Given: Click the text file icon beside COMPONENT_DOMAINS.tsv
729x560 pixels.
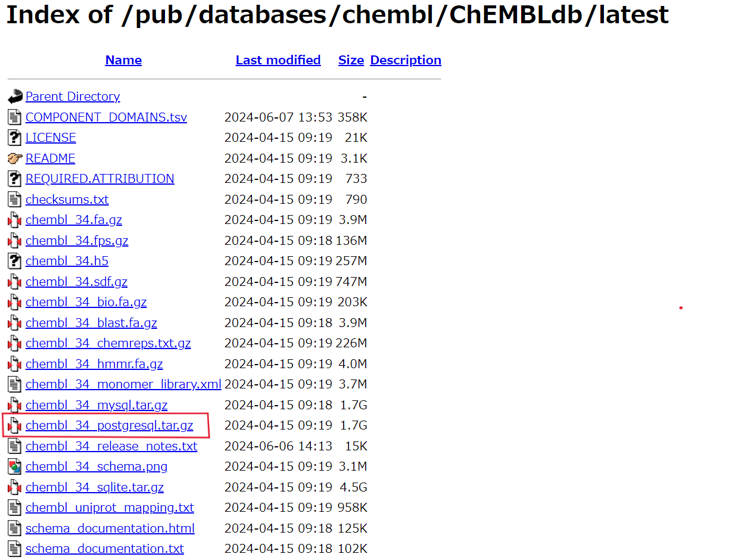Looking at the screenshot, I should 14,117.
